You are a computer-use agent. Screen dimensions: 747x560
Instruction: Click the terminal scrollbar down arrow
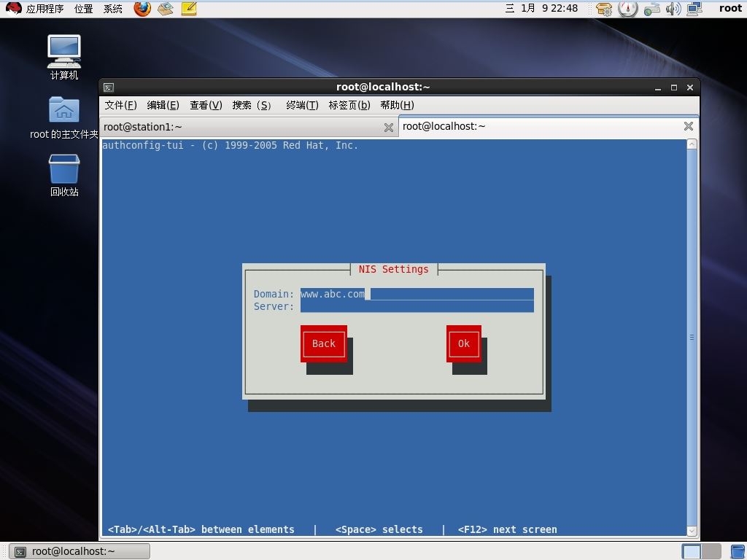click(x=692, y=531)
